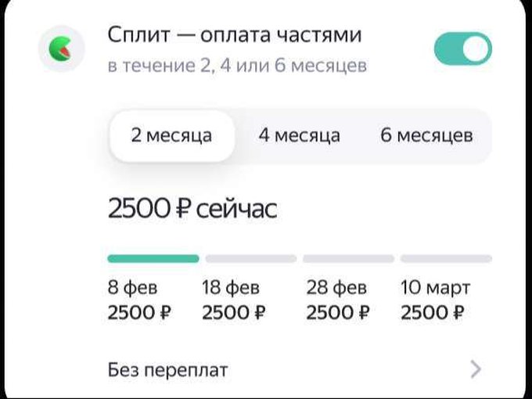532x399 pixels.
Task: Click the Без переплат link
Action: (167, 369)
